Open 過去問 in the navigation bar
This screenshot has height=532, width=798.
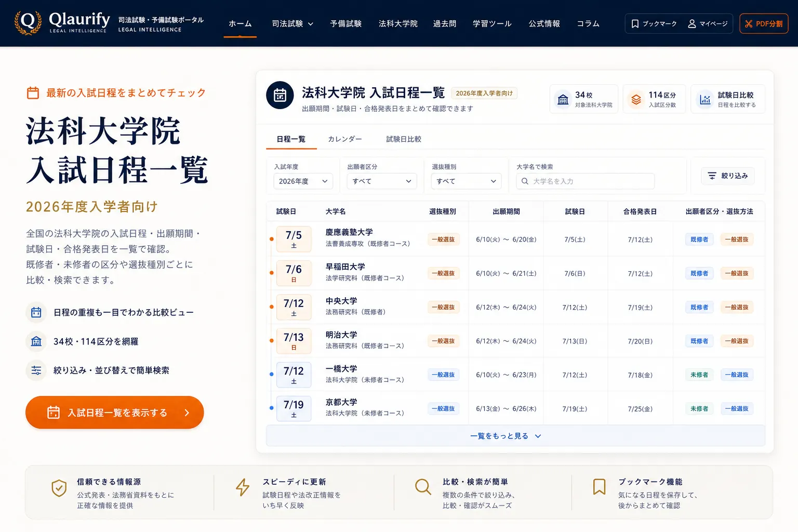pos(445,24)
